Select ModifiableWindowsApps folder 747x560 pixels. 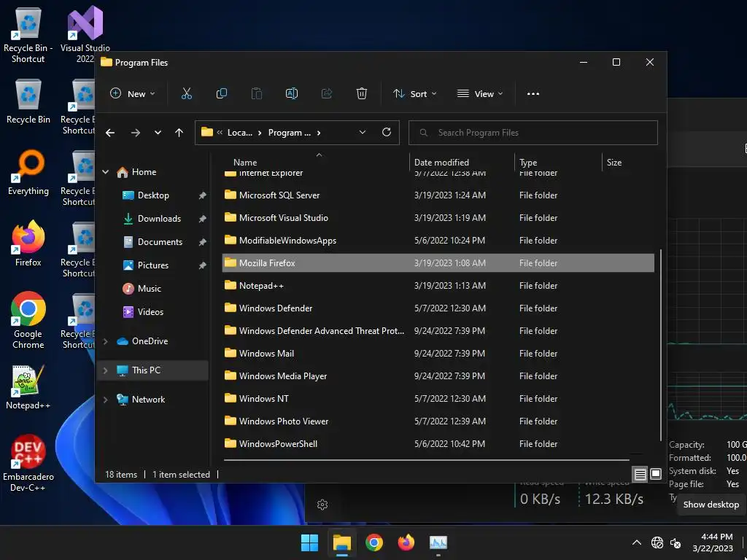pos(438,241)
